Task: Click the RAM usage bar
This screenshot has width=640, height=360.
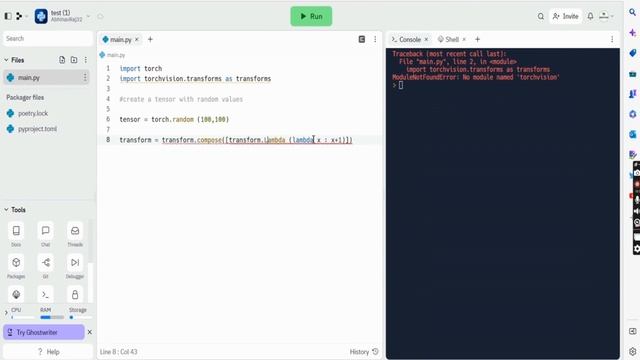Action: [x=52, y=317]
